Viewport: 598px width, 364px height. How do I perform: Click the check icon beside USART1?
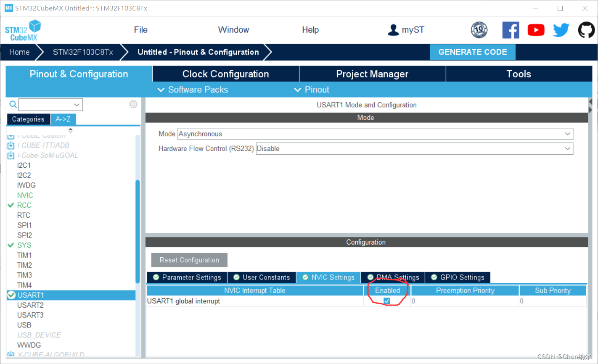point(11,295)
